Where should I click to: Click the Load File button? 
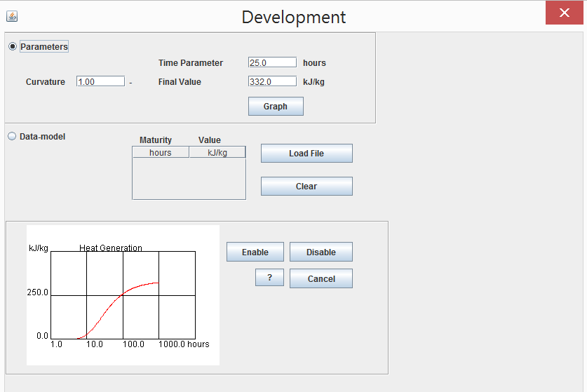[306, 153]
